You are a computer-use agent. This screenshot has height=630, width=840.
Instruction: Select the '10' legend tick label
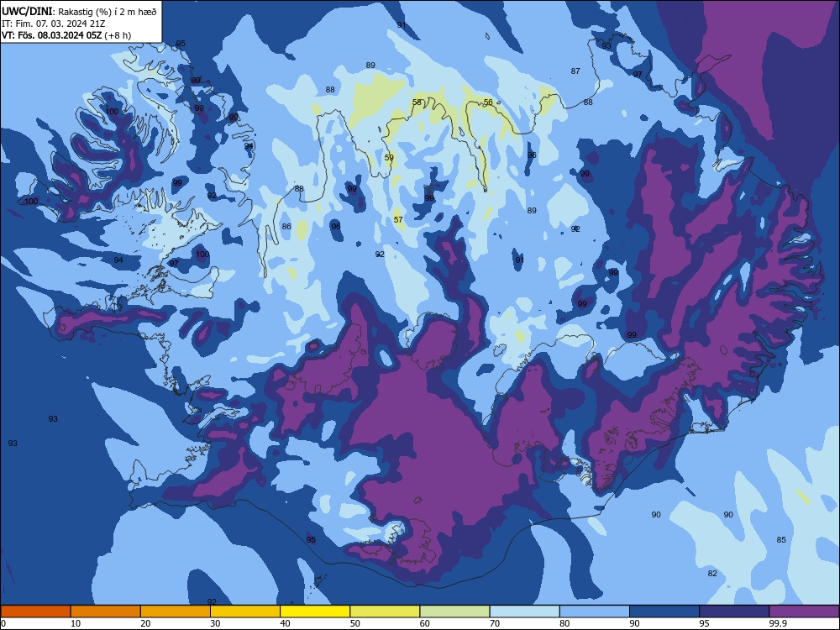[76, 623]
